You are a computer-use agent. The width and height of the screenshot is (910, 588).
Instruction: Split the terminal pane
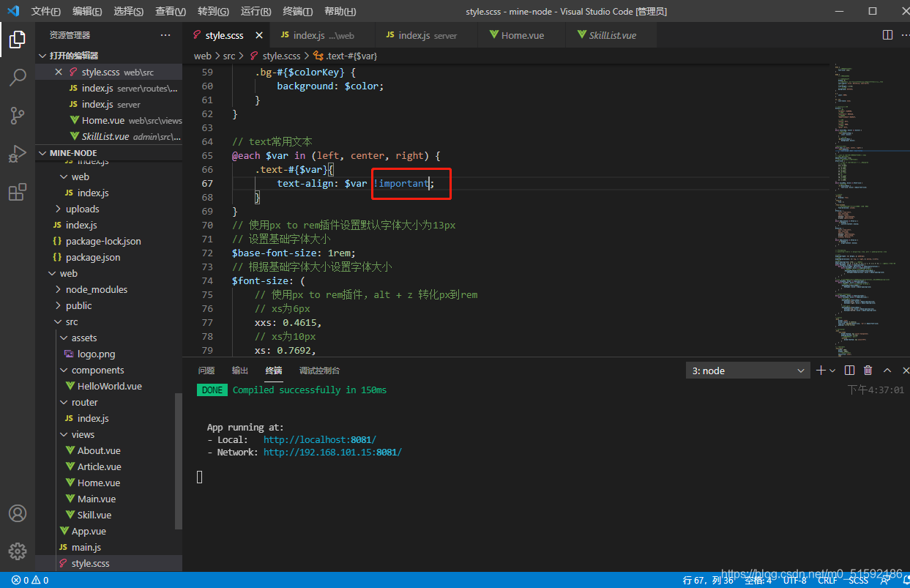849,371
